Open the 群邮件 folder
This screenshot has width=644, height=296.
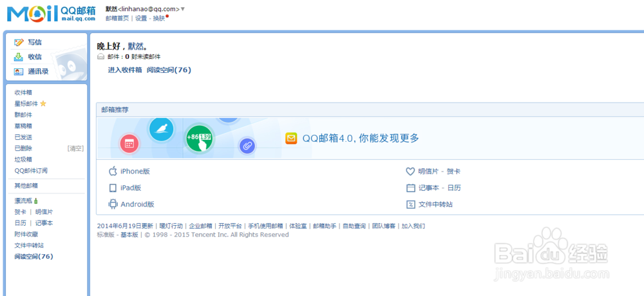pos(23,115)
